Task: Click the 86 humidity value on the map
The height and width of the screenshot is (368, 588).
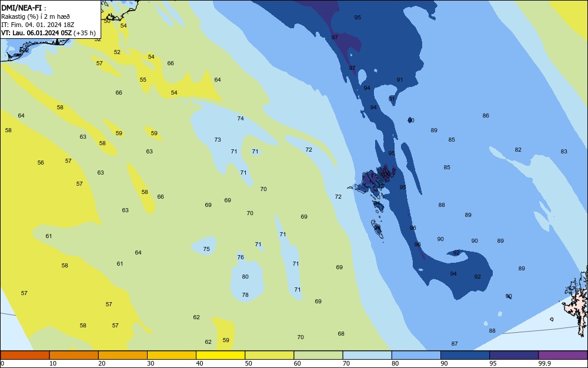Action: tap(486, 116)
